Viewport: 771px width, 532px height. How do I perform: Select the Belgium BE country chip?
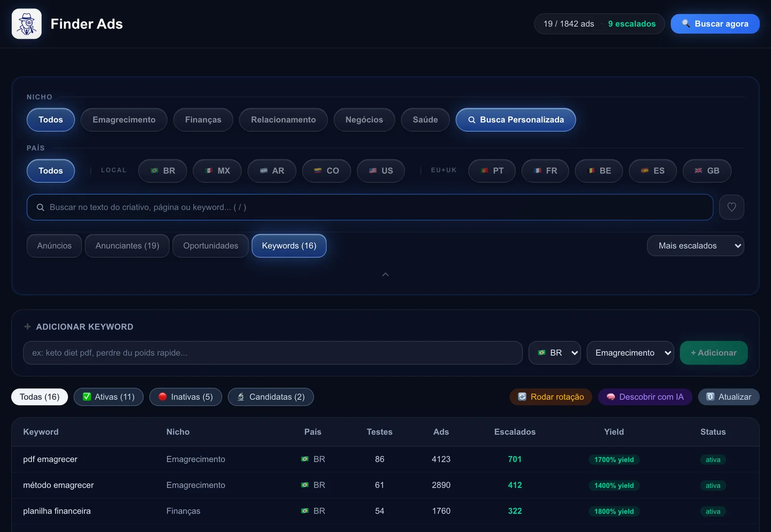coord(599,171)
